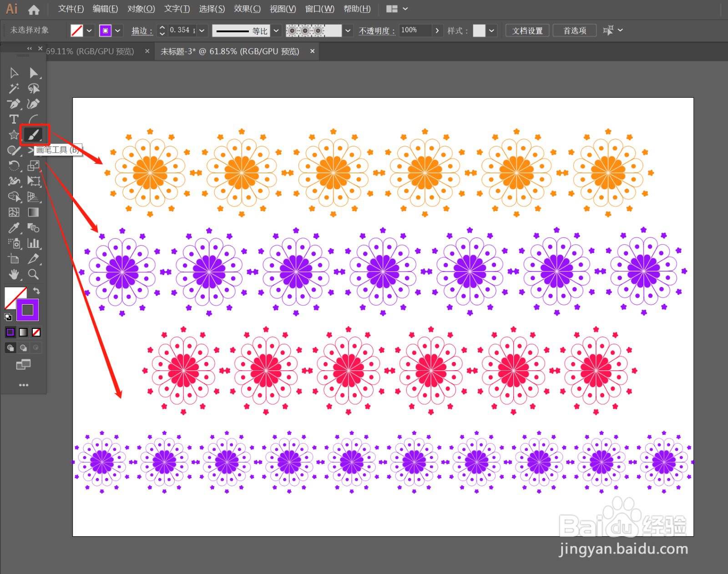This screenshot has width=728, height=574.
Task: Expand the opacity slider arrow
Action: [437, 30]
